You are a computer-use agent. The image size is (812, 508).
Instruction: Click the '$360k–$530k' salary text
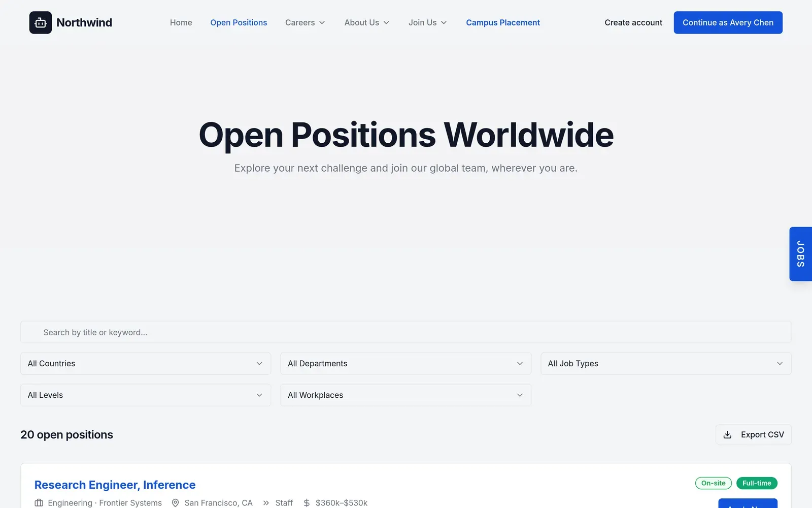coord(342,502)
